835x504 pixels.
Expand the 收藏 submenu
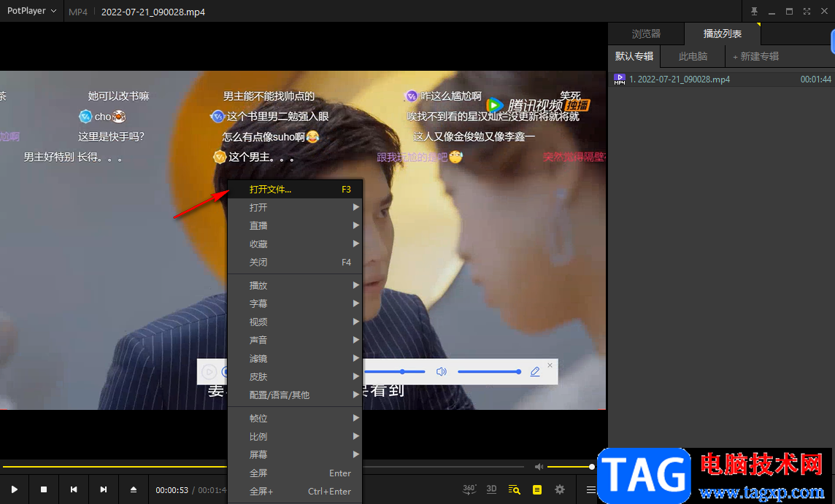tap(295, 244)
